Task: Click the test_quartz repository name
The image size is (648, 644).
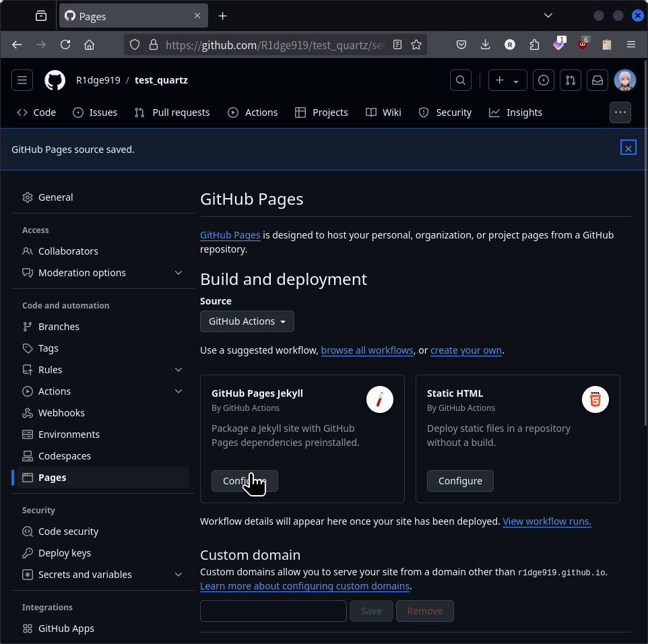Action: point(161,80)
